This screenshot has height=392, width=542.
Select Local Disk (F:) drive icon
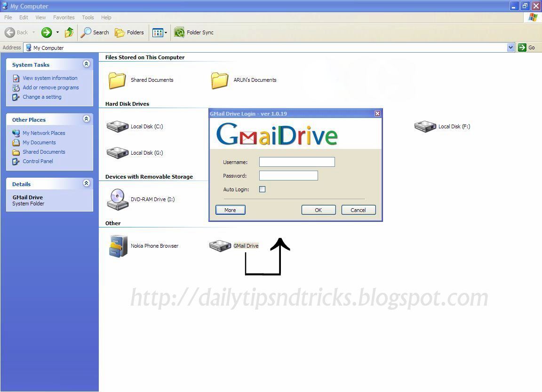(x=425, y=126)
